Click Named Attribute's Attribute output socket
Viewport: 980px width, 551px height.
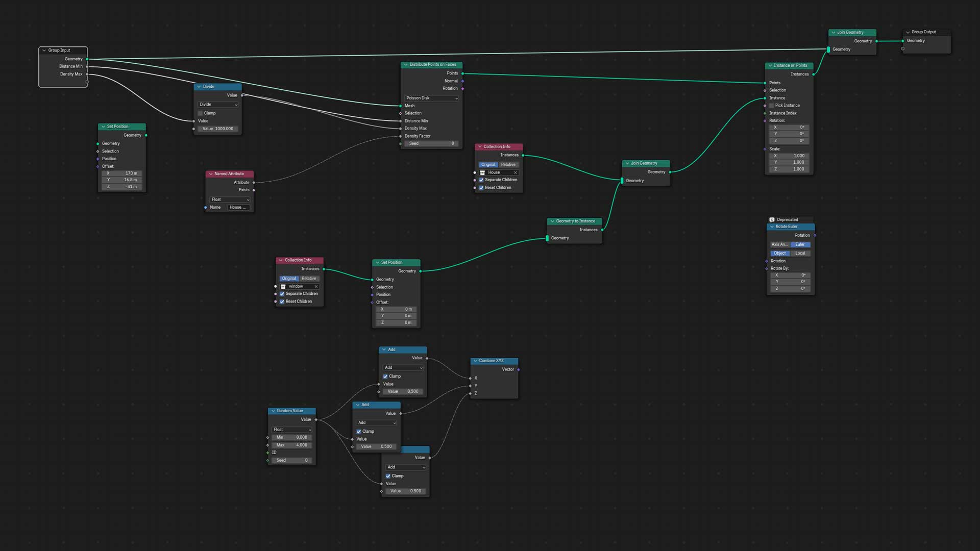254,183
